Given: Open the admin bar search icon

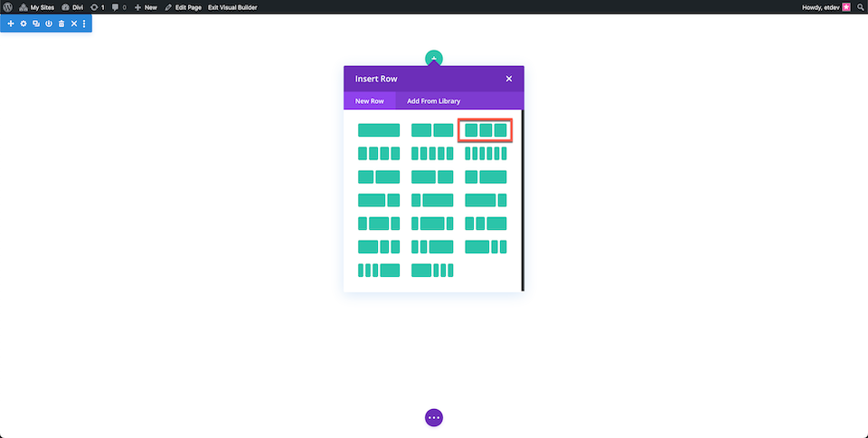Looking at the screenshot, I should pyautogui.click(x=860, y=7).
